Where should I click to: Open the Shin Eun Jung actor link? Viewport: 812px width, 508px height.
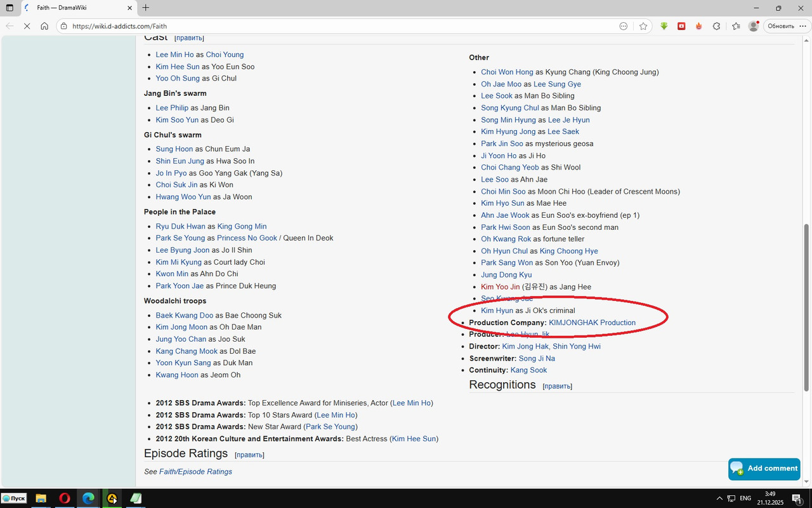180,161
